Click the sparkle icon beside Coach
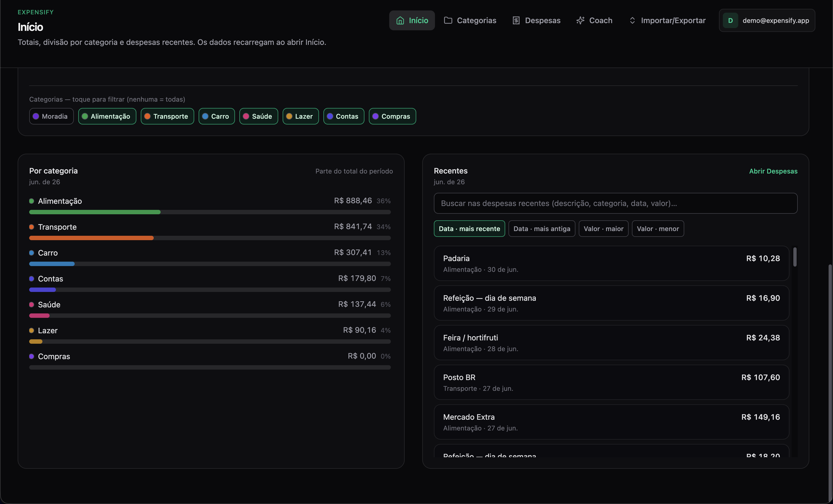Image resolution: width=833 pixels, height=504 pixels. [x=580, y=20]
